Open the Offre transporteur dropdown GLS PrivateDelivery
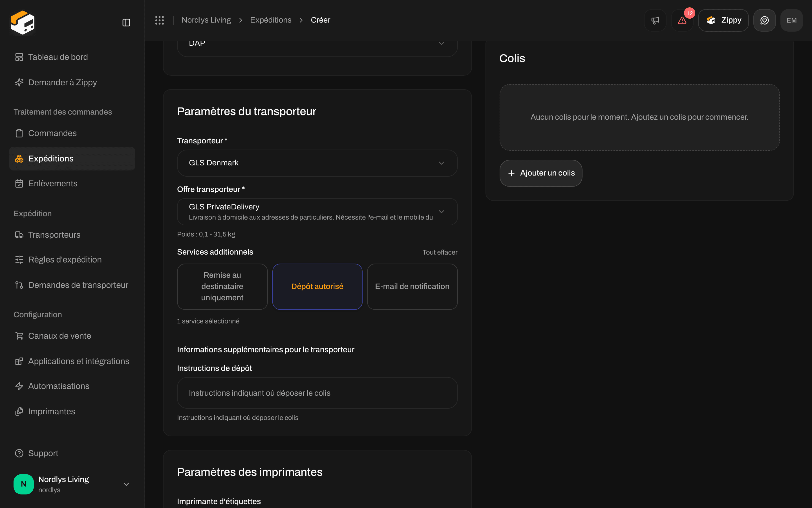The height and width of the screenshot is (508, 812). [317, 212]
